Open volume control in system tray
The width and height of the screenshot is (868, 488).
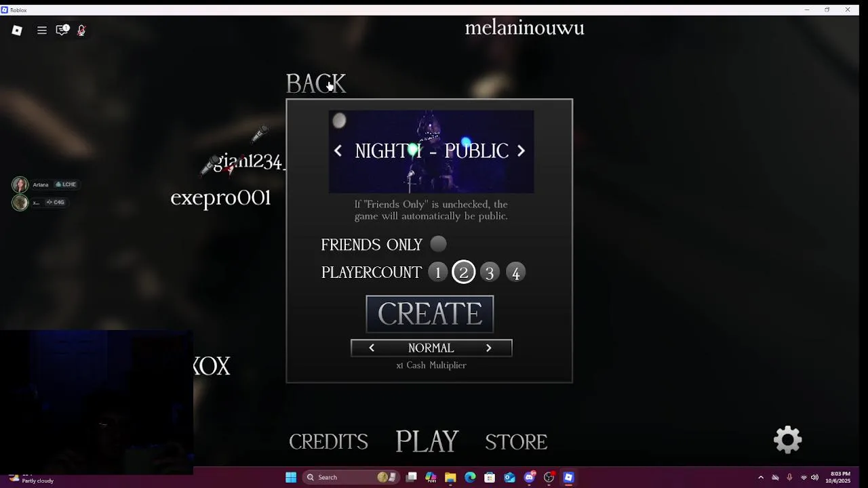(x=814, y=477)
